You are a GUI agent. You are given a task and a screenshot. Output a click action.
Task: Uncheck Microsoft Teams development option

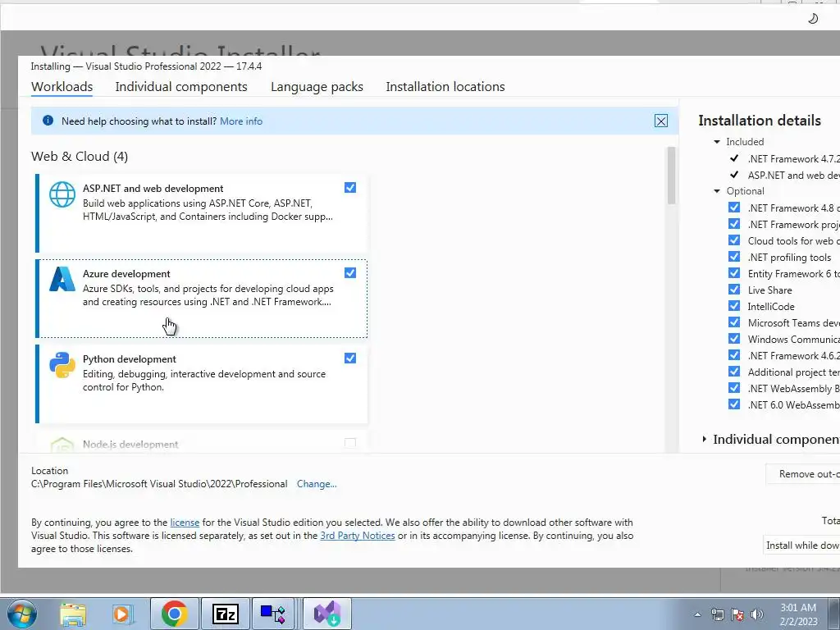734,322
